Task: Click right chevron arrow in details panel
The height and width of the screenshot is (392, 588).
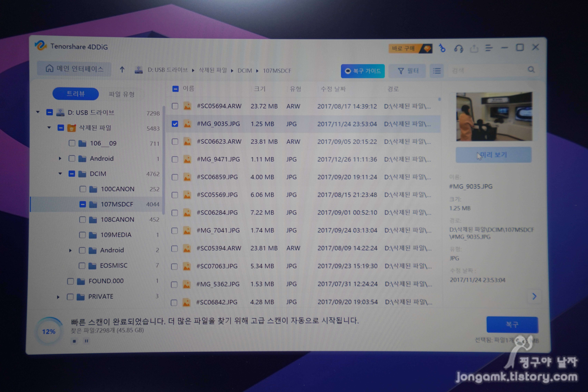Action: [x=534, y=297]
